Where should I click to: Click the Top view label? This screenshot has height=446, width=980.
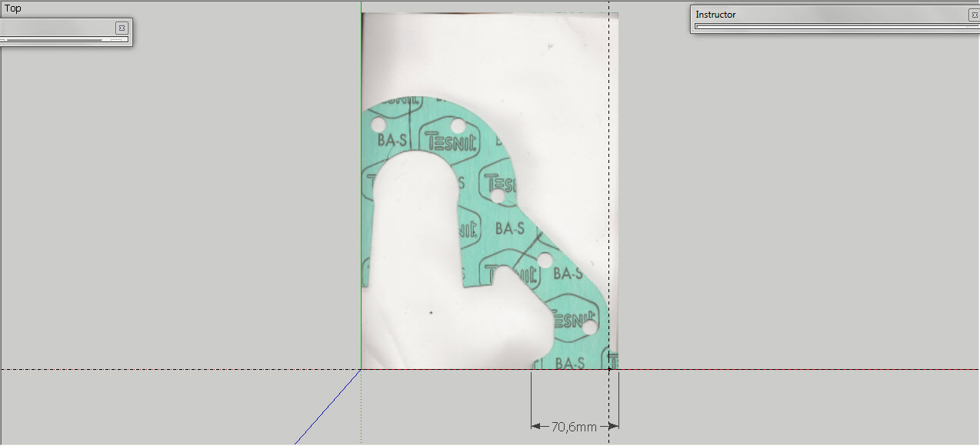coord(13,8)
